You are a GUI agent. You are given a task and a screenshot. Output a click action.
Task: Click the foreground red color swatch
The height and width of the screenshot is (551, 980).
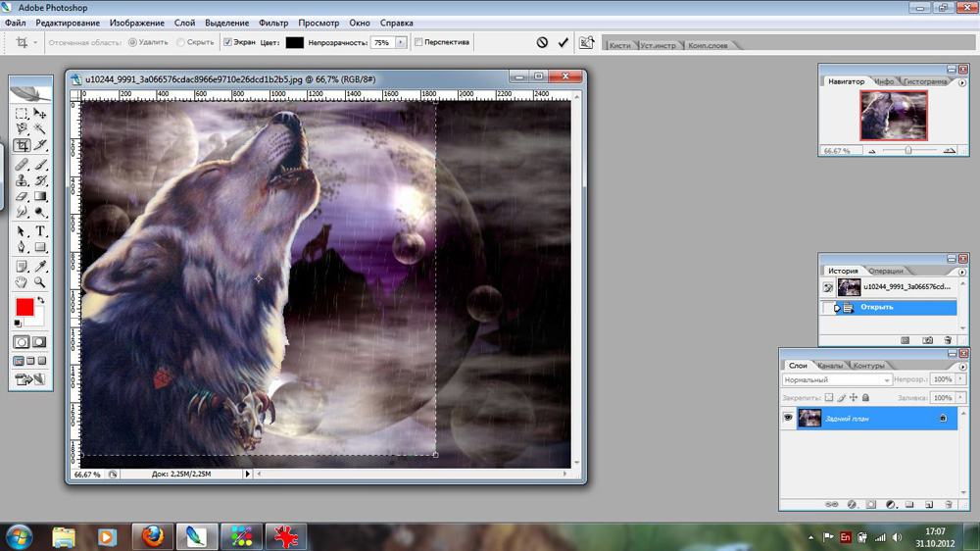coord(24,307)
